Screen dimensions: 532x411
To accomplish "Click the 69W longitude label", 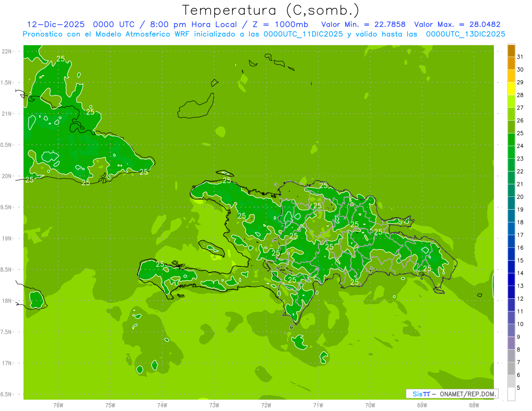I will tap(422, 405).
